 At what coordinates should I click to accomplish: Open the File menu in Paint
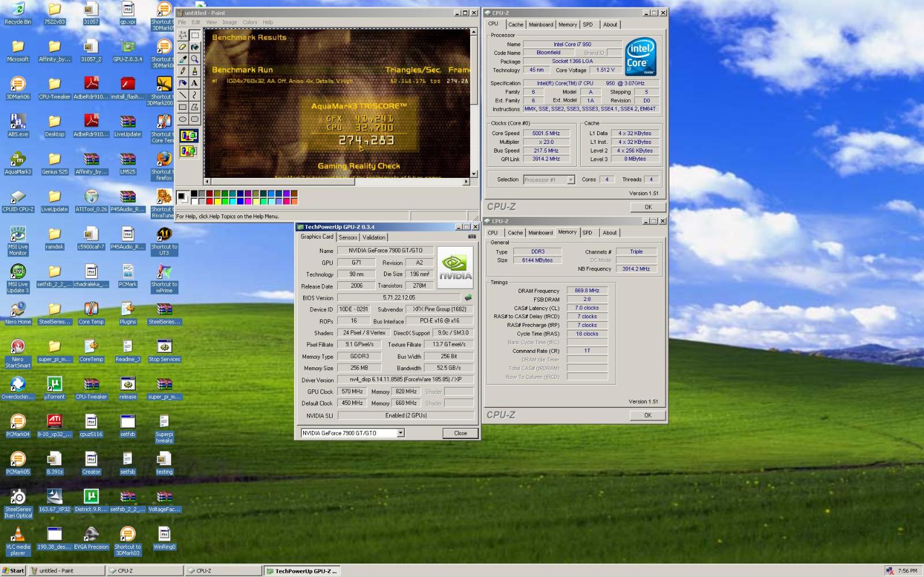(x=182, y=23)
